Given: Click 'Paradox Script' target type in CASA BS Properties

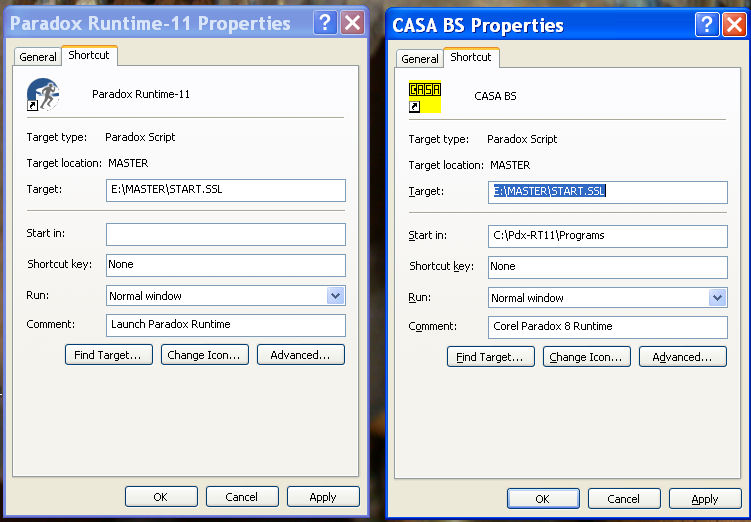Looking at the screenshot, I should click(x=522, y=139).
